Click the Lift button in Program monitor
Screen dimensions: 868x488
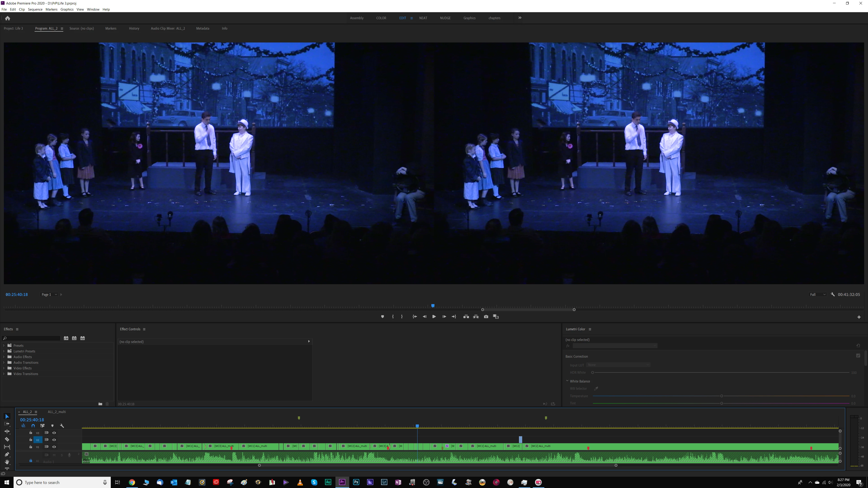(x=466, y=317)
